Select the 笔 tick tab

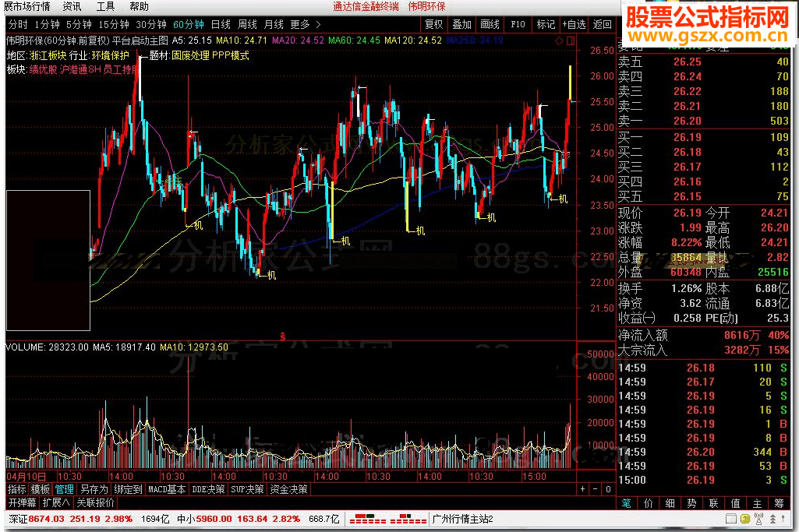[626, 503]
